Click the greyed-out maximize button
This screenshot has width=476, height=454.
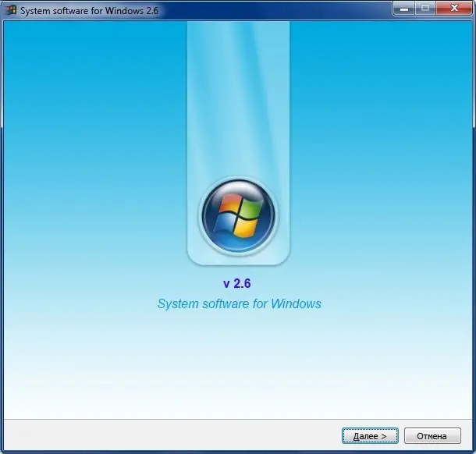(x=425, y=9)
